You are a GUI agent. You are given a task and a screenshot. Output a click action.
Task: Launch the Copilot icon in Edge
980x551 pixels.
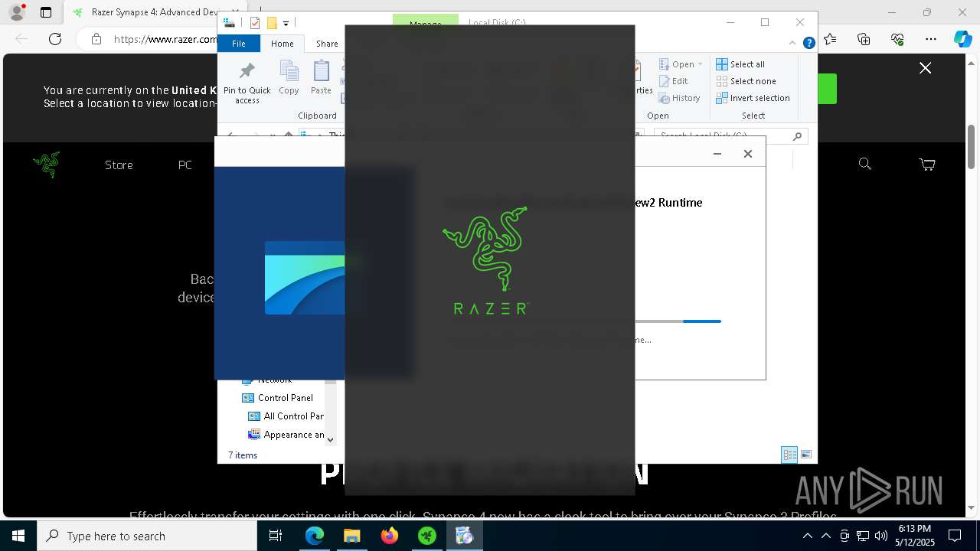[x=962, y=39]
